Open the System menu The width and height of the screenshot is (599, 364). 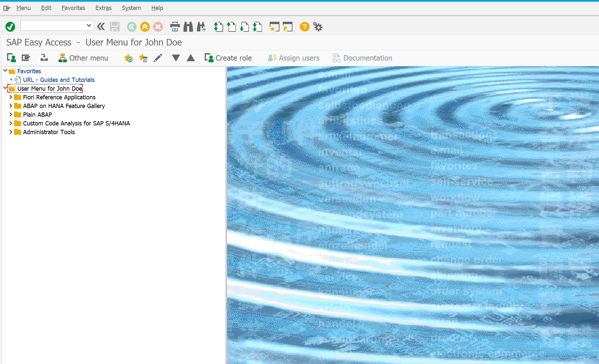point(131,8)
